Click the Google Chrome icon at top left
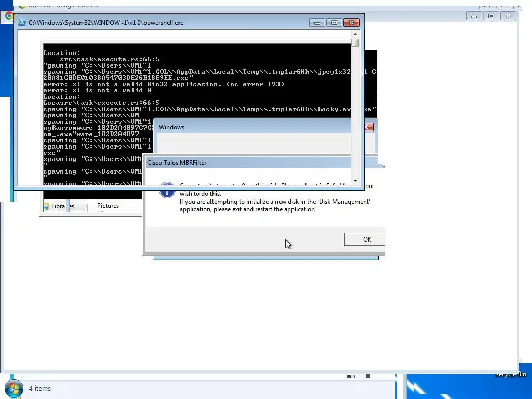Screen dimensions: 532x399 9,16
